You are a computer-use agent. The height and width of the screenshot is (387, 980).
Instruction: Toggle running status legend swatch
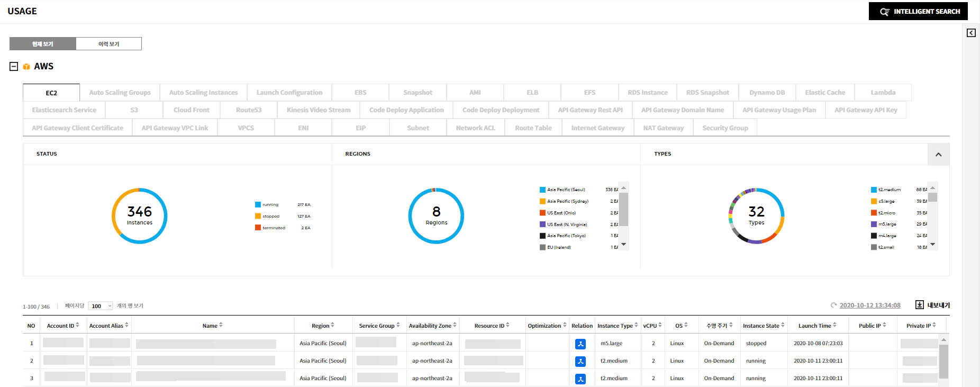(258, 205)
